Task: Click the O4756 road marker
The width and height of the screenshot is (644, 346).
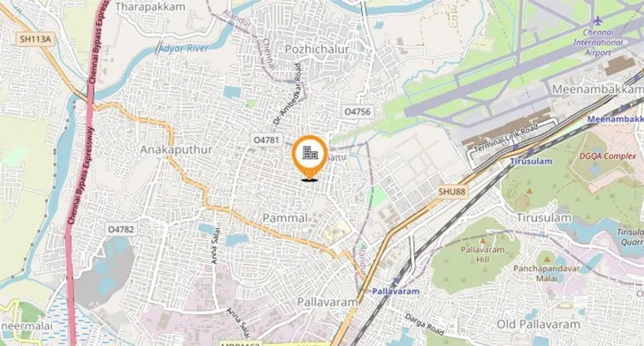Action: 357,112
